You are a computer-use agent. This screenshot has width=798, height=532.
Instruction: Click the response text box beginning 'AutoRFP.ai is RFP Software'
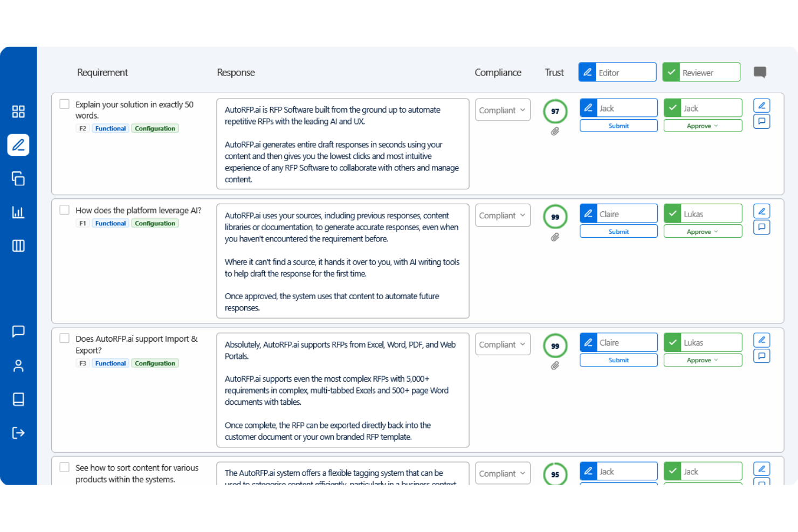(343, 144)
